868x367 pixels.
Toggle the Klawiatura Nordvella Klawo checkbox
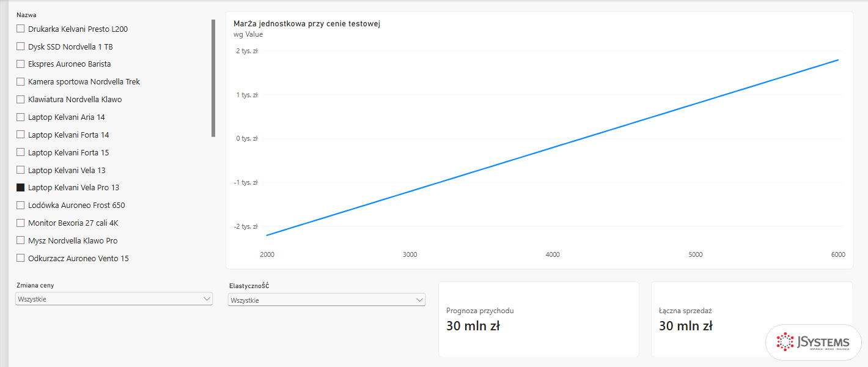21,99
